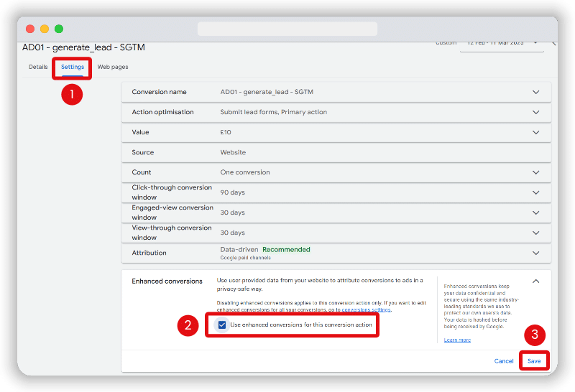Click 'Submit lead forms, Primary action' text
Screen dimensions: 575x392
(274, 112)
